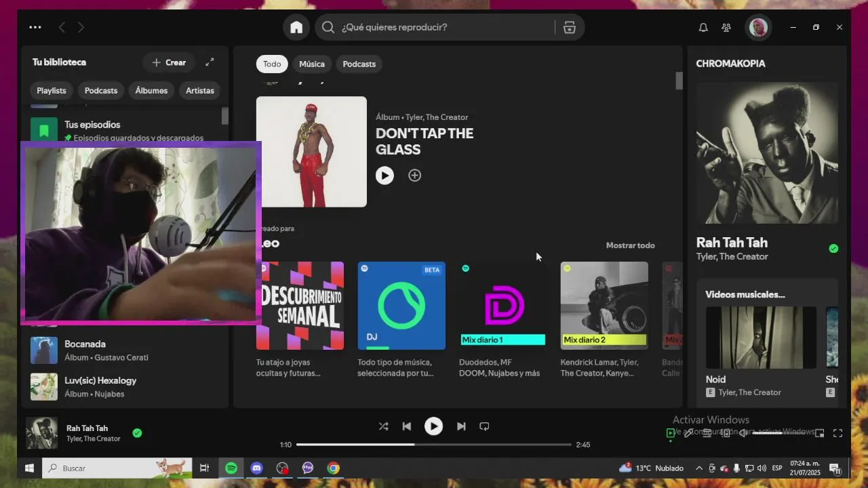Filter the feed by Música

click(312, 64)
